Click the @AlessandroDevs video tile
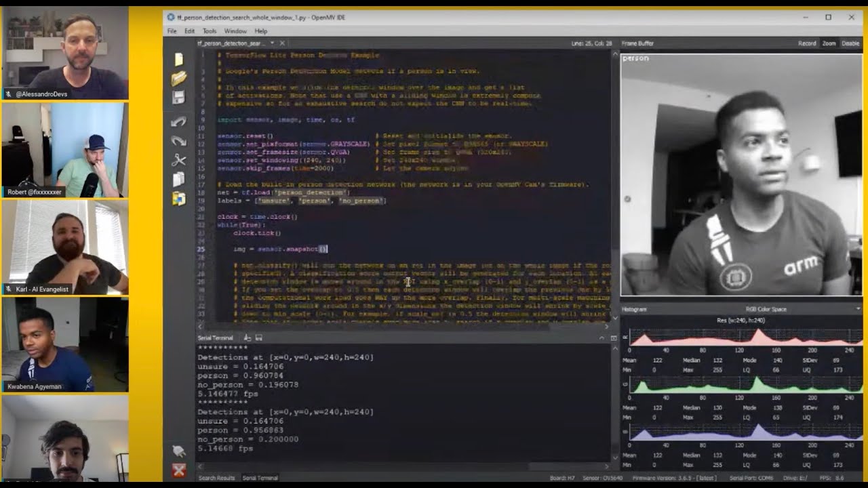The image size is (868, 488). coord(64,54)
